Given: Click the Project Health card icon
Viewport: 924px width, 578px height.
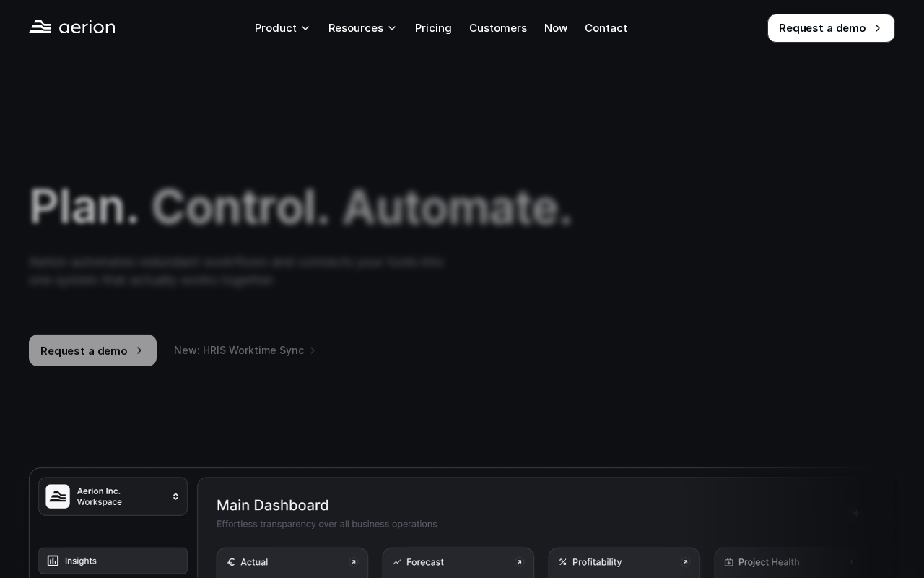Looking at the screenshot, I should 729,562.
